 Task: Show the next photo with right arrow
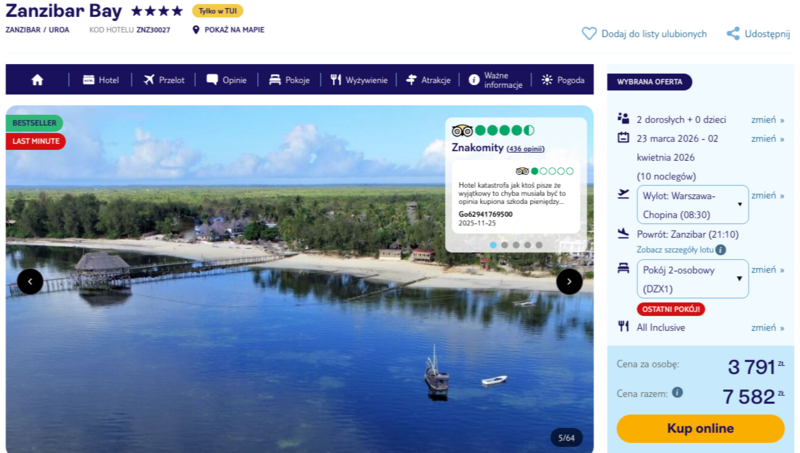(x=569, y=281)
